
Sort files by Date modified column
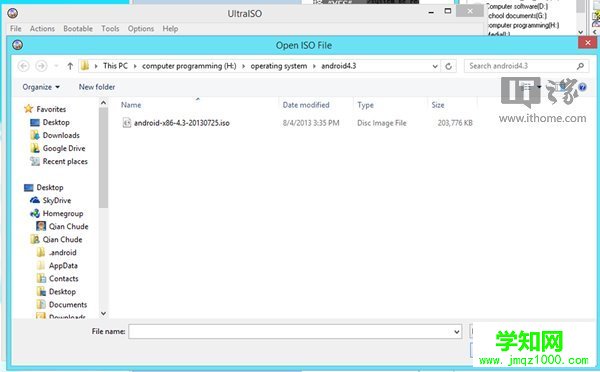pos(306,105)
